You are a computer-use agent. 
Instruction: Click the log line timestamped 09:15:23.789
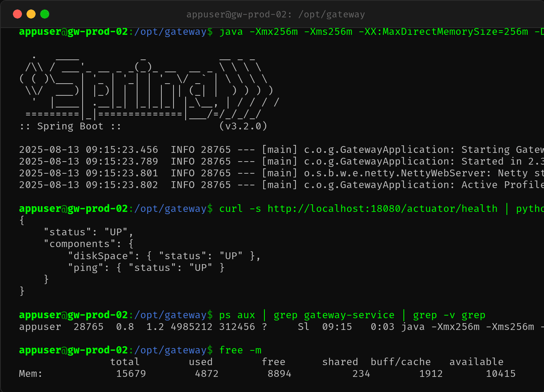[x=281, y=161]
